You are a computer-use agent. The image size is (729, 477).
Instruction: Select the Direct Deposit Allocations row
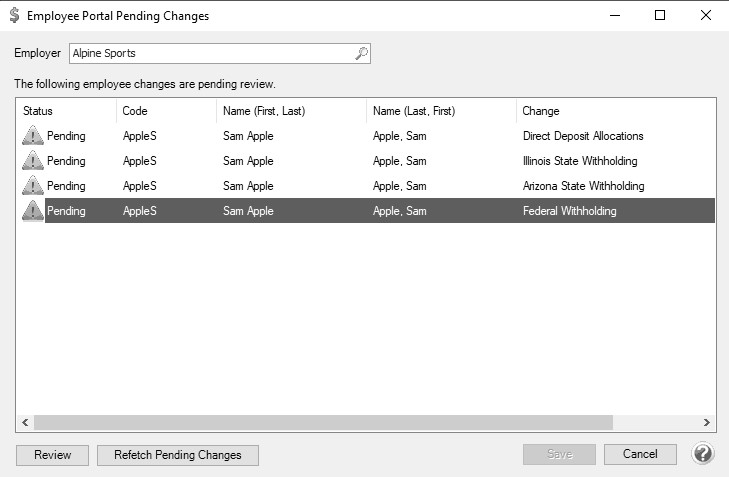(366, 136)
